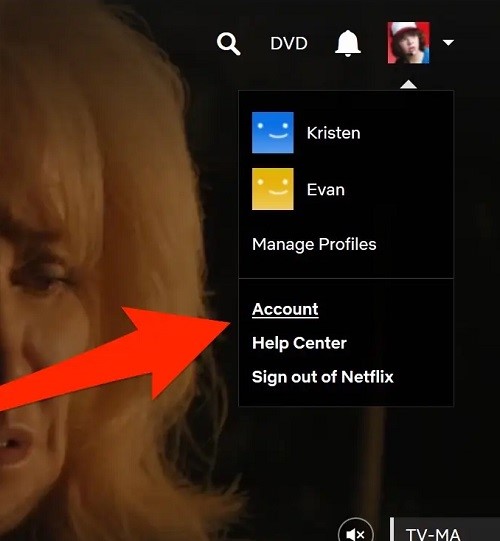The image size is (500, 541).
Task: Switch to the Kristen profile name
Action: coord(334,133)
